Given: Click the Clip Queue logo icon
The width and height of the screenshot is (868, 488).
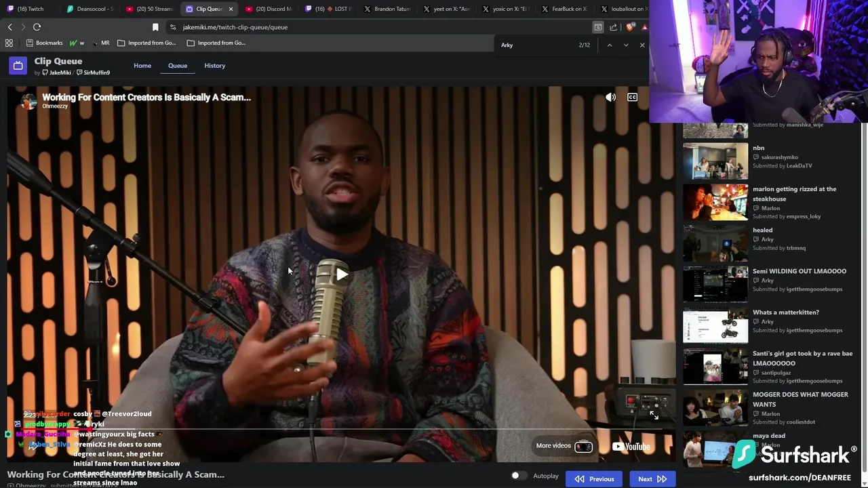Looking at the screenshot, I should coord(18,66).
